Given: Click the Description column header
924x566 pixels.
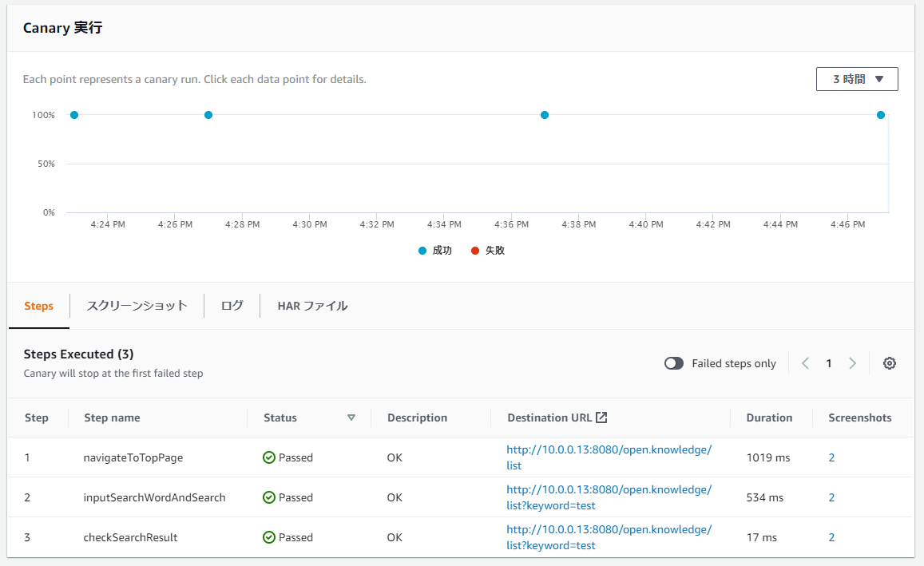Looking at the screenshot, I should point(417,418).
